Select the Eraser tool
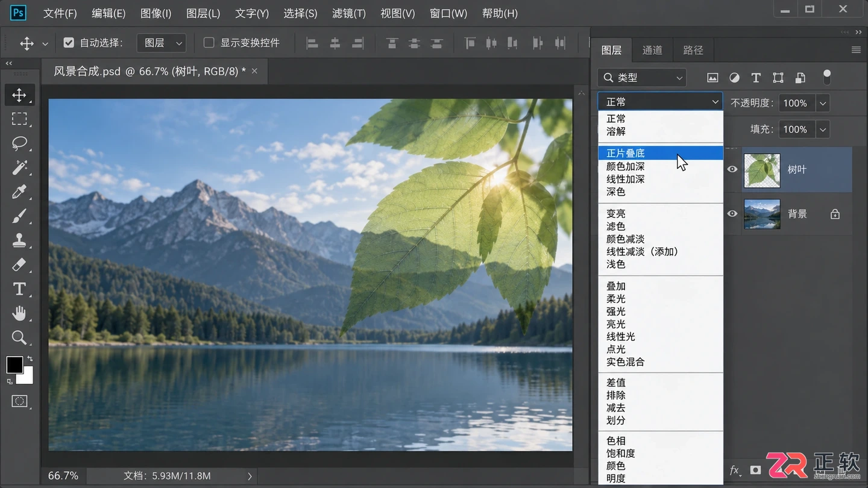Viewport: 868px width, 488px height. (19, 264)
